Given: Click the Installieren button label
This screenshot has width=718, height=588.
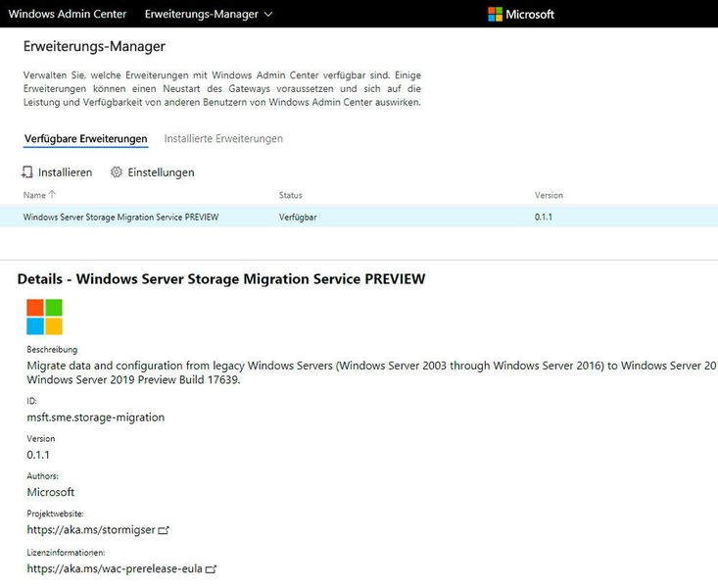Looking at the screenshot, I should pyautogui.click(x=65, y=172).
